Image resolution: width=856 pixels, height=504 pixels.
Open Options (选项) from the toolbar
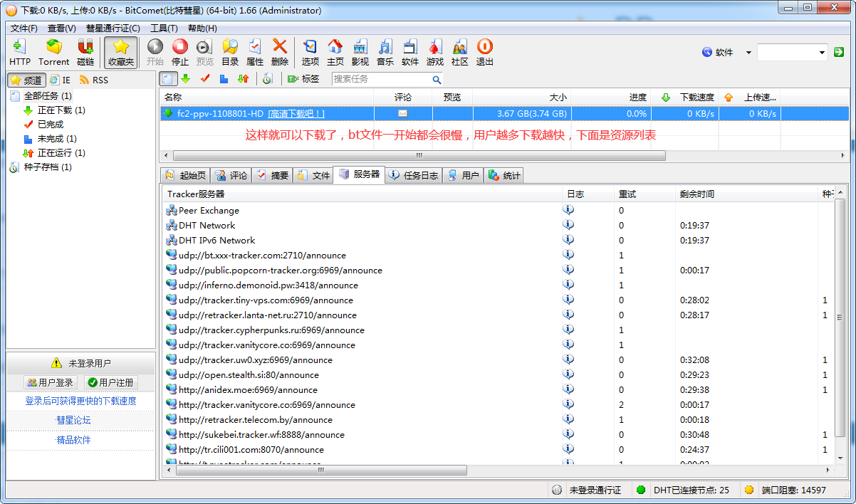(310, 52)
